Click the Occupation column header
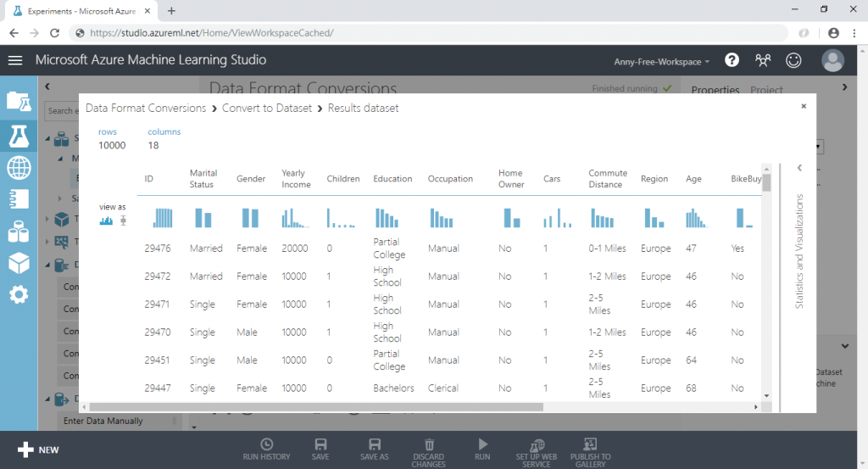Image resolution: width=868 pixels, height=469 pixels. tap(450, 179)
